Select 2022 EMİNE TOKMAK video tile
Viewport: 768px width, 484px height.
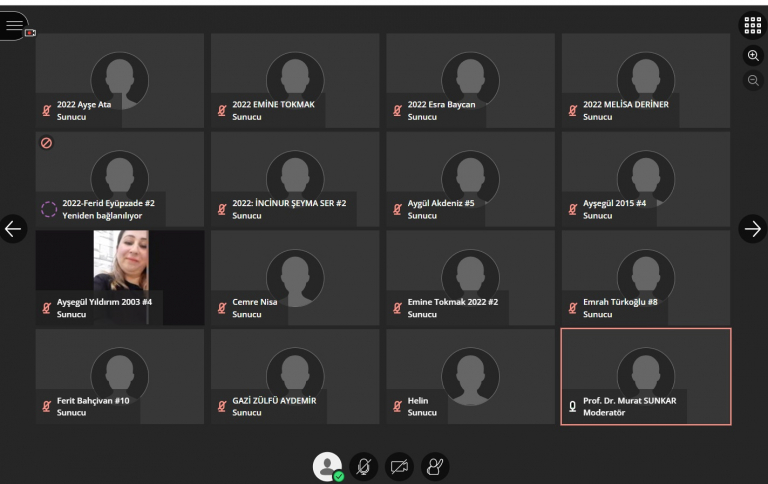[x=295, y=81]
